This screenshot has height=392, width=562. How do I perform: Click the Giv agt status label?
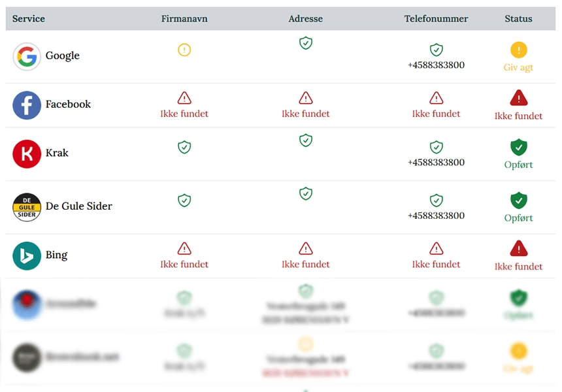pyautogui.click(x=519, y=68)
